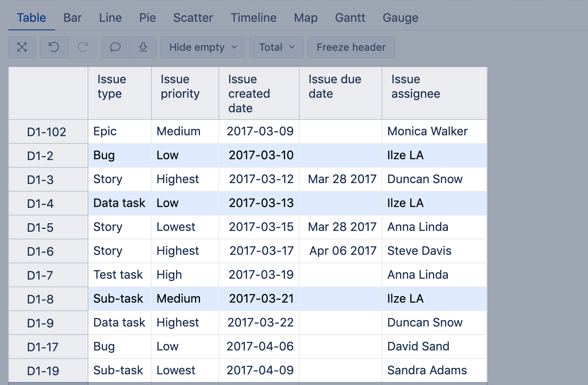Select the D1-102 row header
The height and width of the screenshot is (385, 588).
click(x=47, y=132)
